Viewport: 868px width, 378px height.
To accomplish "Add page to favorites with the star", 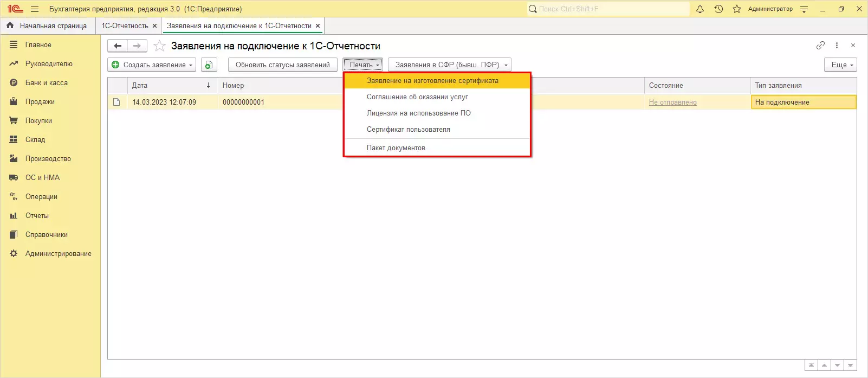I will tap(159, 46).
